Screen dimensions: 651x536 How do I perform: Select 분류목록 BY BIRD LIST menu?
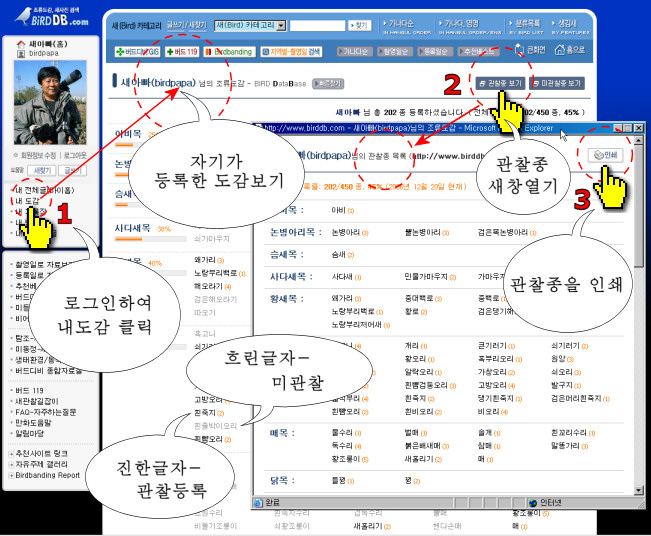coord(526,27)
